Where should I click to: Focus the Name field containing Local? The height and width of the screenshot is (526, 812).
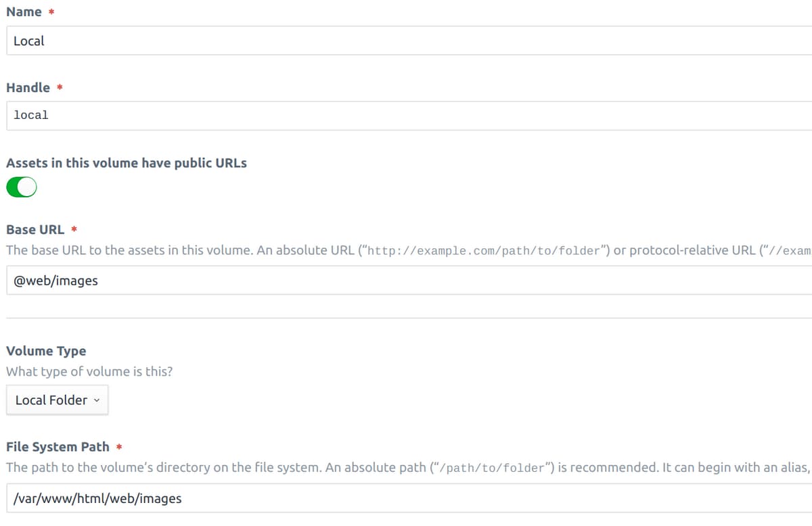pos(409,41)
